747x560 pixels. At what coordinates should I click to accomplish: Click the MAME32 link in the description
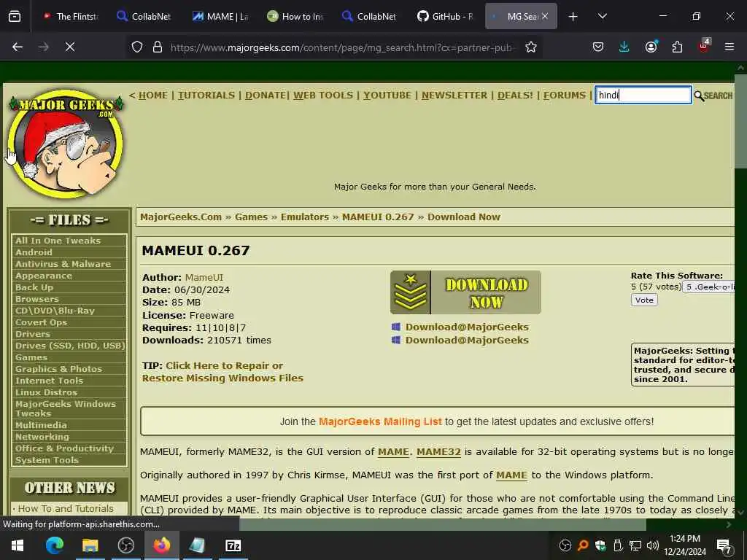tap(438, 452)
